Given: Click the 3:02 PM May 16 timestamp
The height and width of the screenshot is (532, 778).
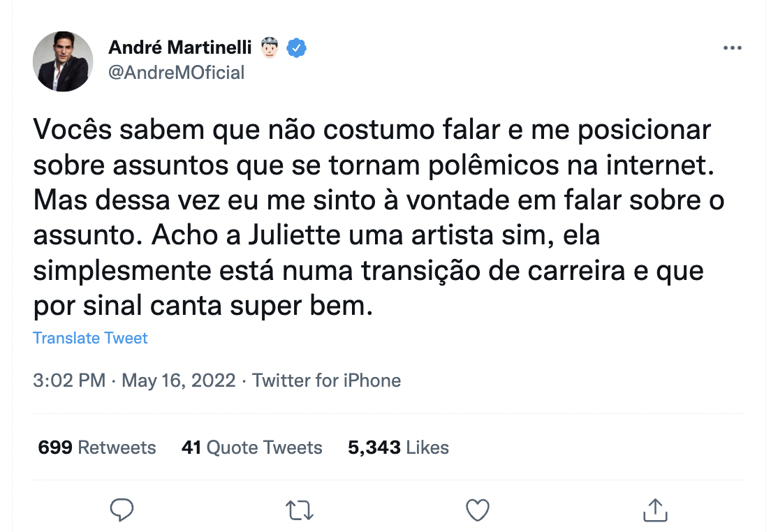Looking at the screenshot, I should (133, 380).
